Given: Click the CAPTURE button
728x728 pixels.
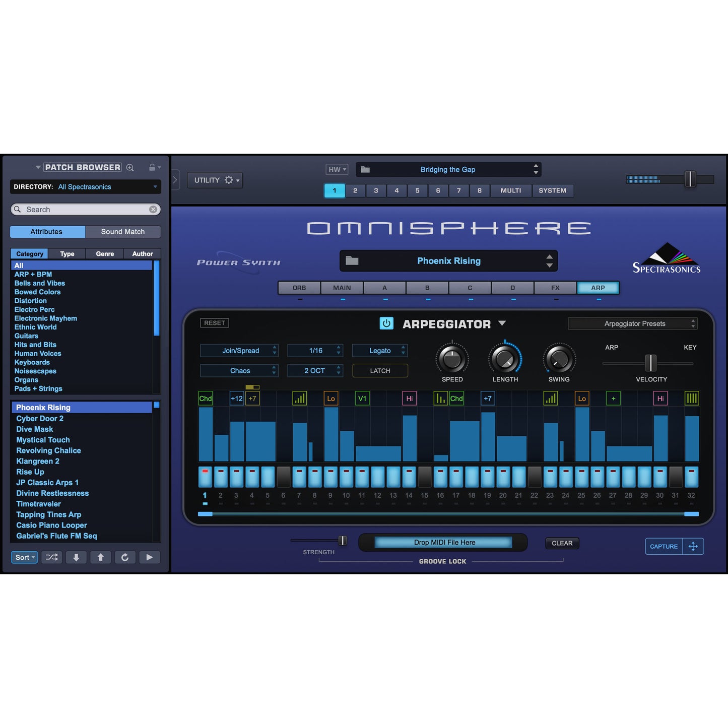Looking at the screenshot, I should [664, 546].
